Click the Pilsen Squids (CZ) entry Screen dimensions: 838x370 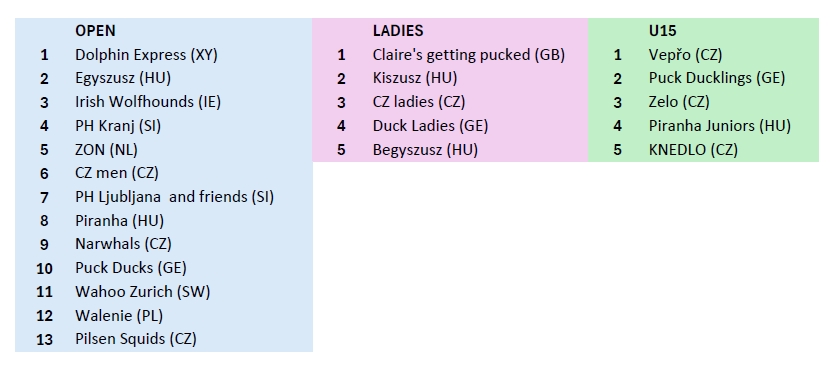click(x=136, y=338)
